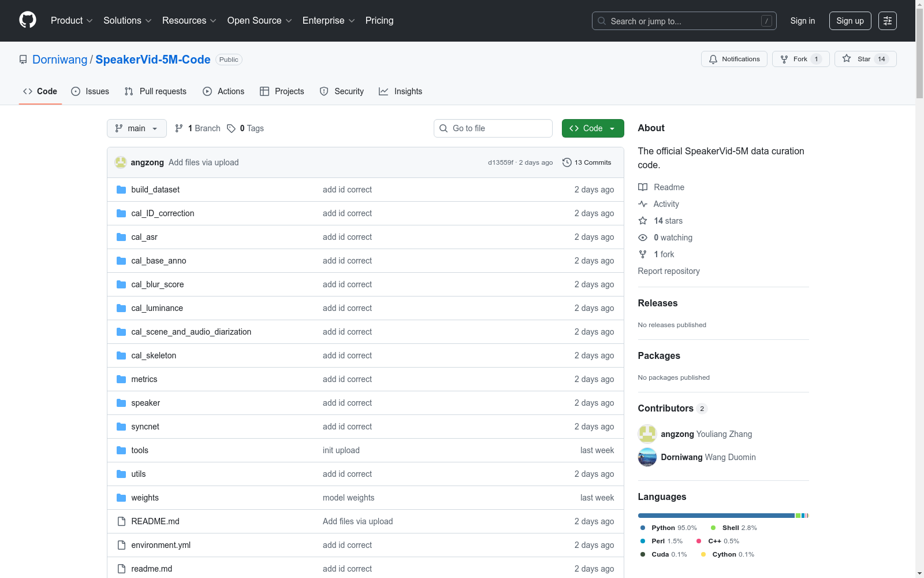The width and height of the screenshot is (924, 578).
Task: Click the syncnet folder icon
Action: point(121,427)
